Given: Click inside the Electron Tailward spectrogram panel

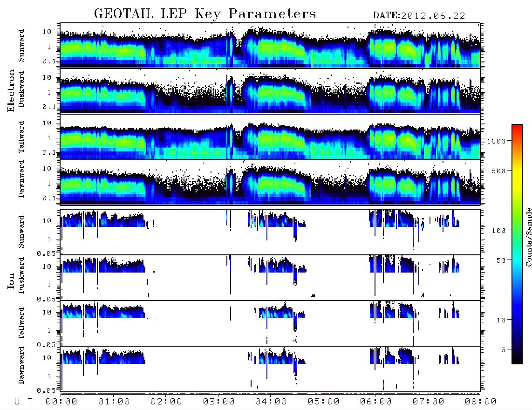Looking at the screenshot, I should [270, 137].
